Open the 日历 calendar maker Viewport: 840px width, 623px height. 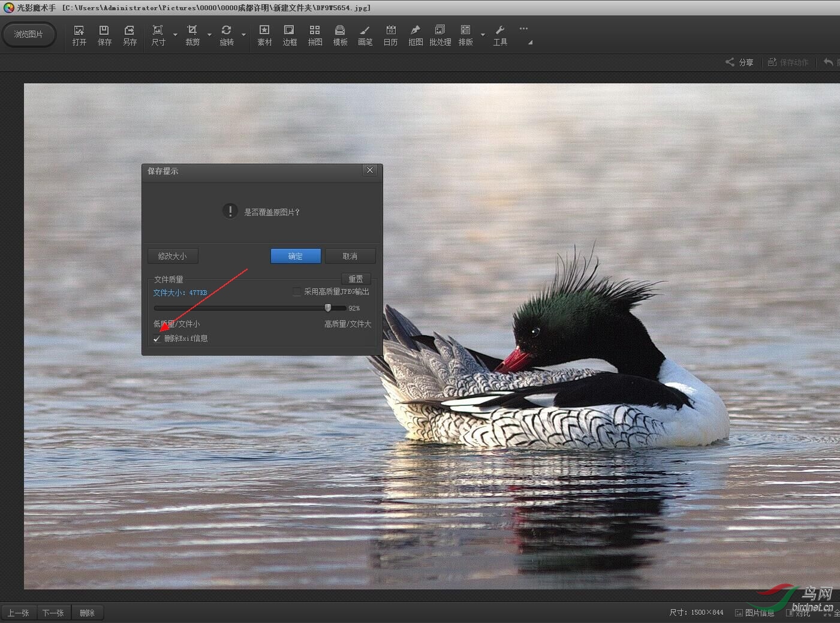[x=390, y=35]
